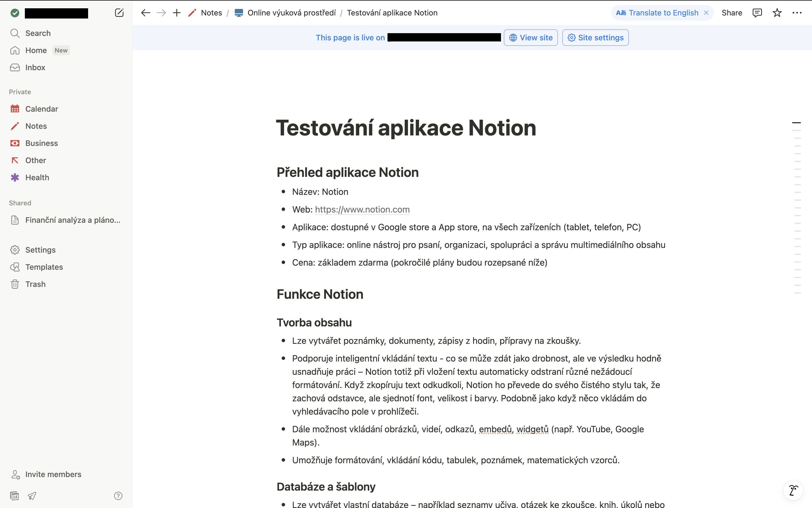The height and width of the screenshot is (508, 812).
Task: Add page to favorites with the star icon
Action: click(x=777, y=12)
